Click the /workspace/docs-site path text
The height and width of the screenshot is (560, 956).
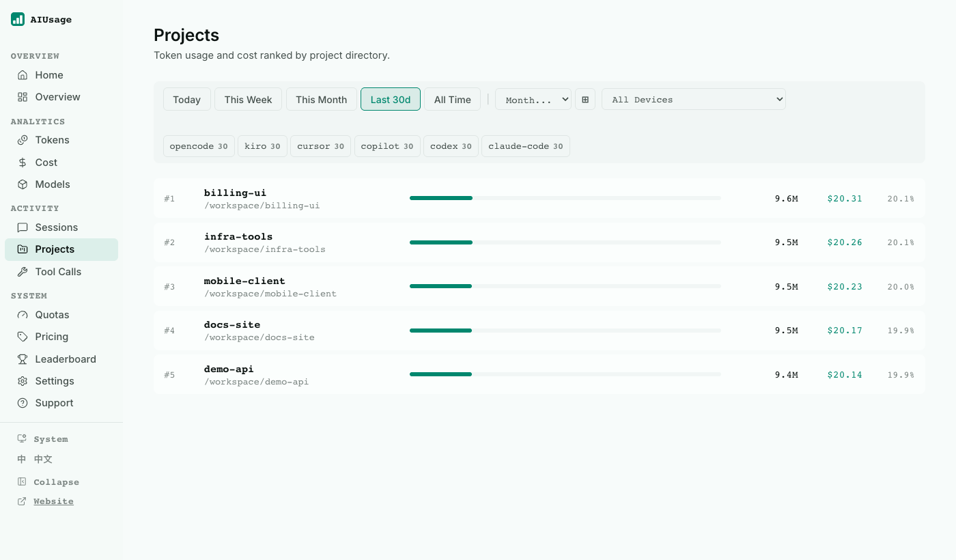pyautogui.click(x=259, y=337)
